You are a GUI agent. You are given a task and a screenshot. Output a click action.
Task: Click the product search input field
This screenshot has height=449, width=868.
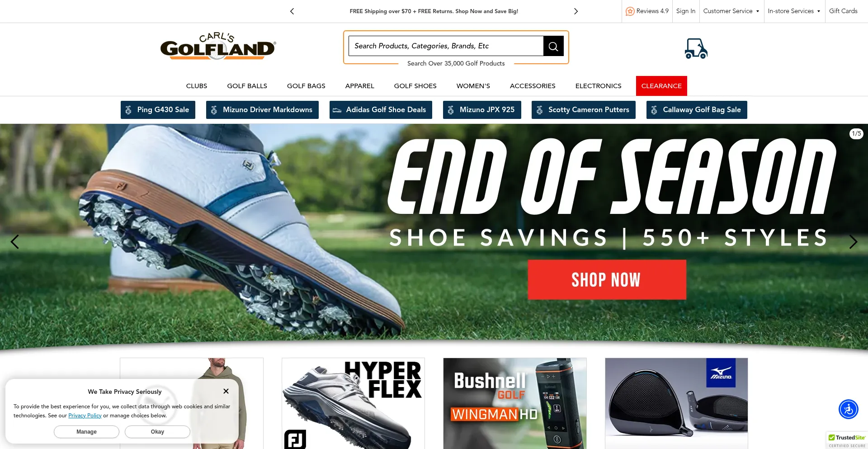point(446,46)
